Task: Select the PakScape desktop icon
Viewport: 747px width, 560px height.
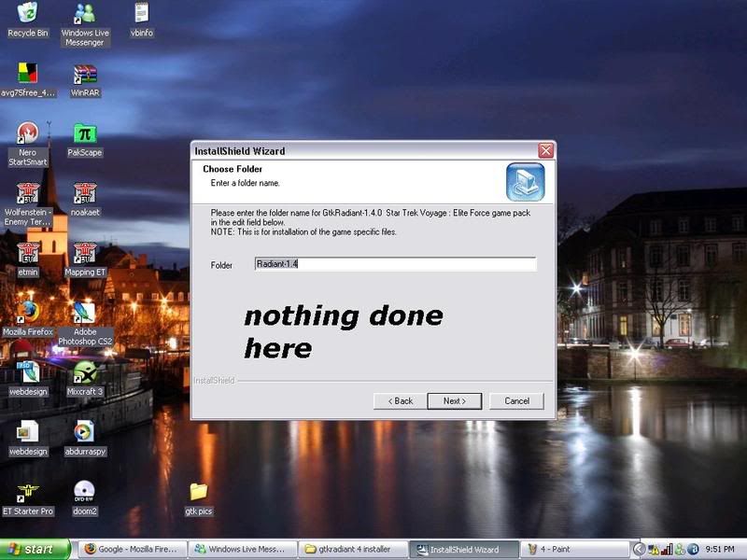Action: pos(85,134)
